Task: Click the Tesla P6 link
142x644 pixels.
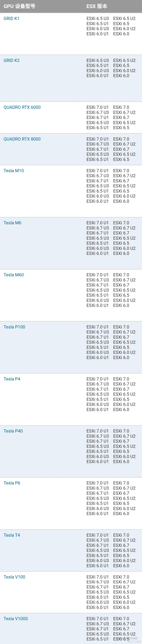Action: click(x=12, y=483)
